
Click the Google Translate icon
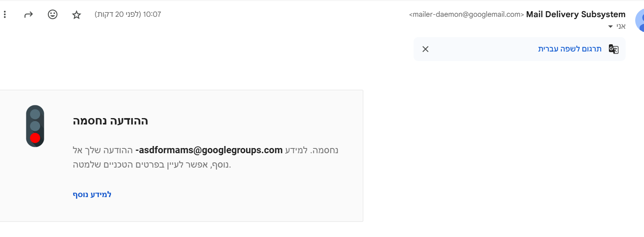coord(613,49)
